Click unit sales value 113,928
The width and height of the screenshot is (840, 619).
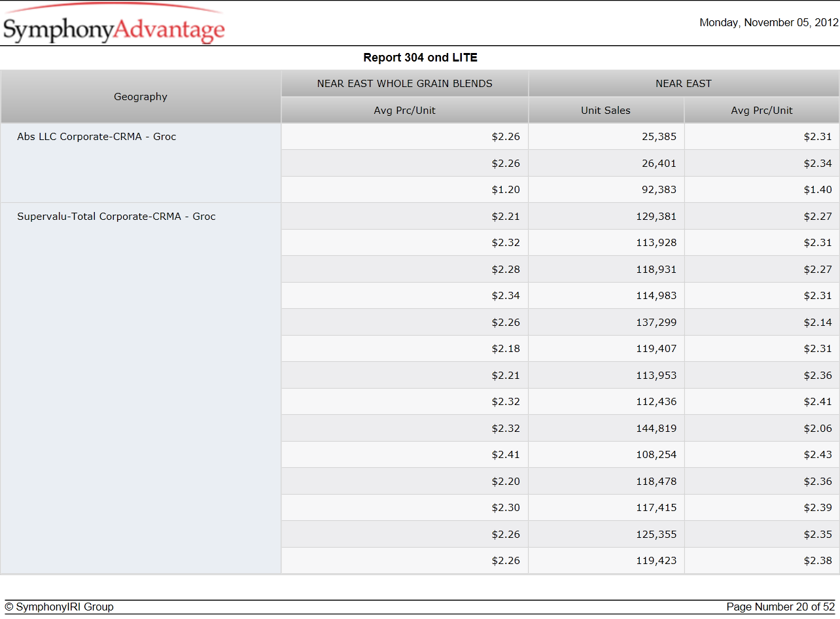pyautogui.click(x=656, y=243)
